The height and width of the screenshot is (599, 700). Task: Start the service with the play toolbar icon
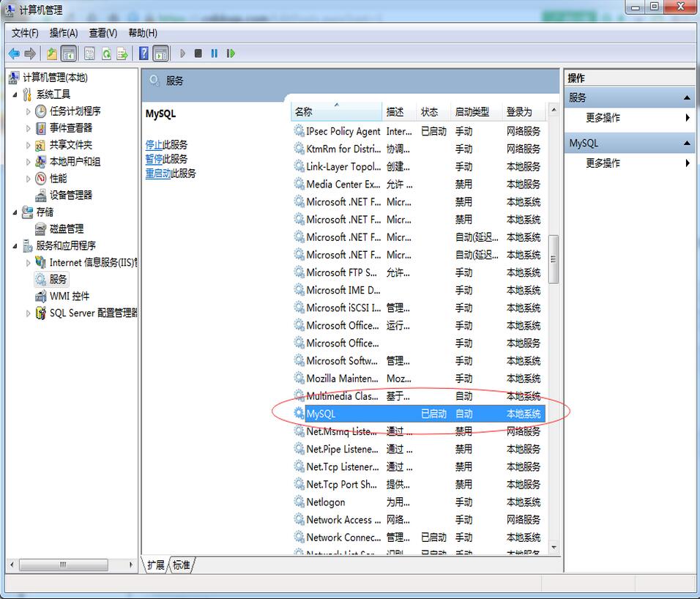[x=182, y=53]
